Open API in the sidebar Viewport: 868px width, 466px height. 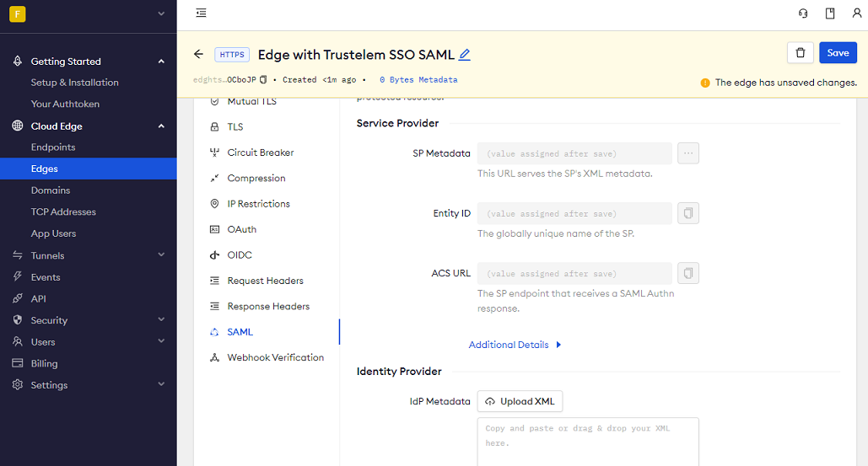(38, 298)
